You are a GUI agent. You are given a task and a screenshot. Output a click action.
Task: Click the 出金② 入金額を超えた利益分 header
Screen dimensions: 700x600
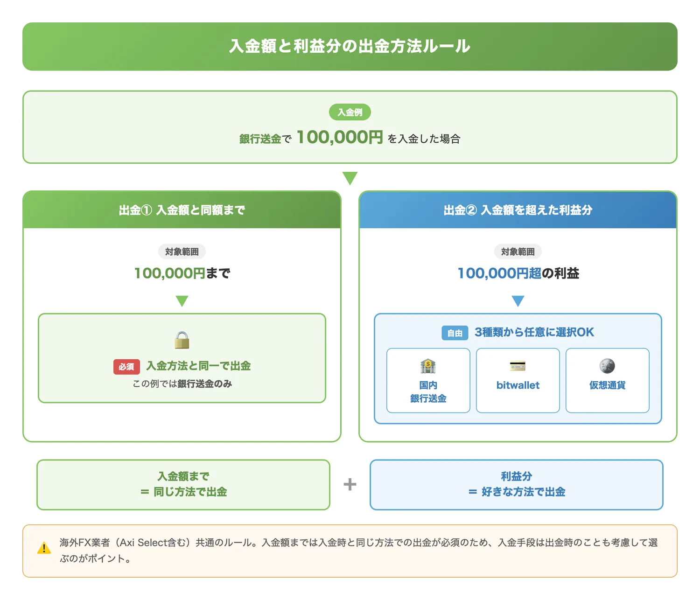pyautogui.click(x=518, y=210)
